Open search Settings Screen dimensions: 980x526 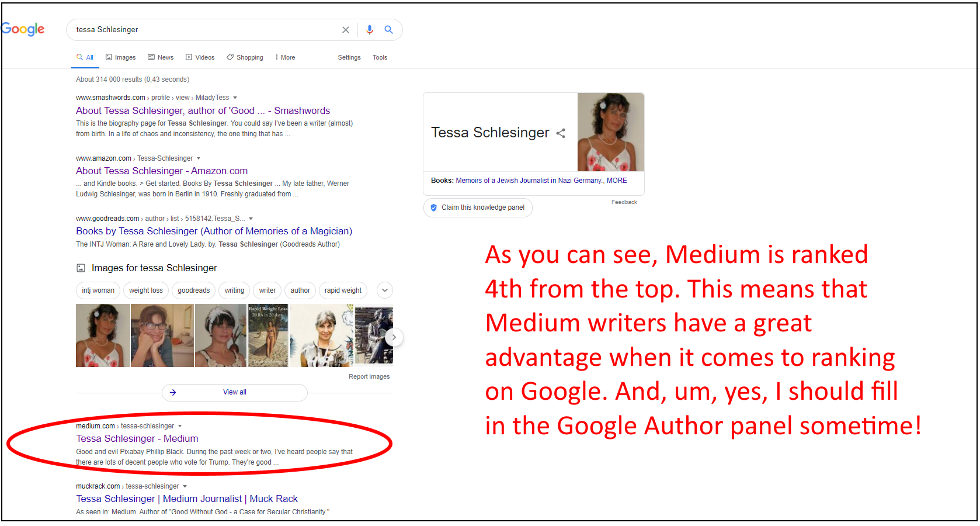tap(349, 57)
